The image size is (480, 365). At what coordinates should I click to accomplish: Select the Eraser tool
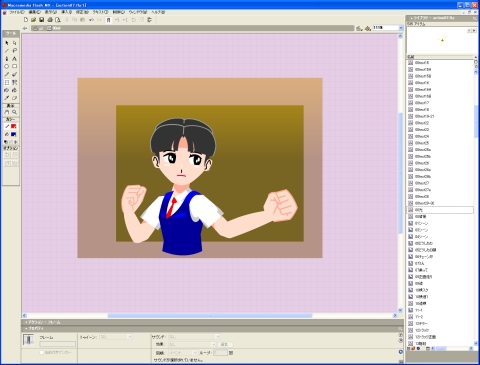pyautogui.click(x=15, y=98)
